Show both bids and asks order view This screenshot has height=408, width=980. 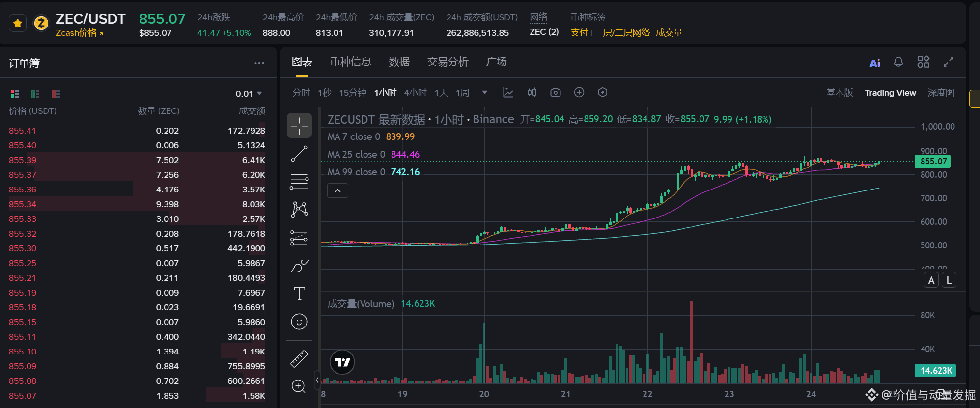pyautogui.click(x=15, y=93)
